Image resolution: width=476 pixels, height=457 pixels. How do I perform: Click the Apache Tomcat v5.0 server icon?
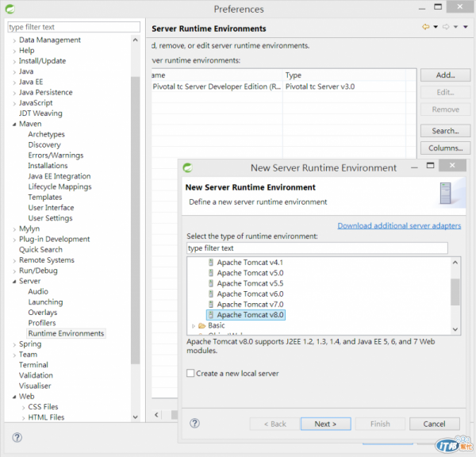211,273
